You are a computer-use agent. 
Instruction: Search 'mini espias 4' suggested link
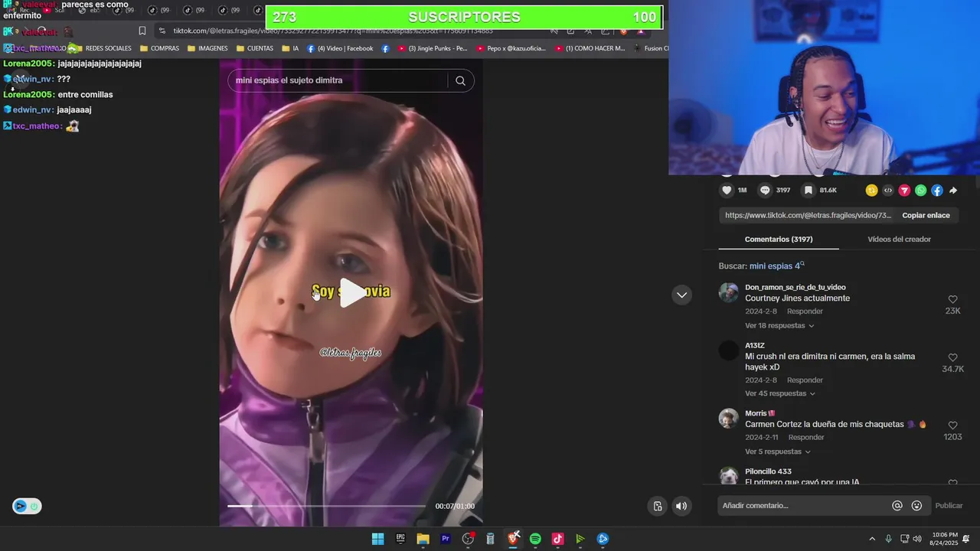pyautogui.click(x=776, y=266)
